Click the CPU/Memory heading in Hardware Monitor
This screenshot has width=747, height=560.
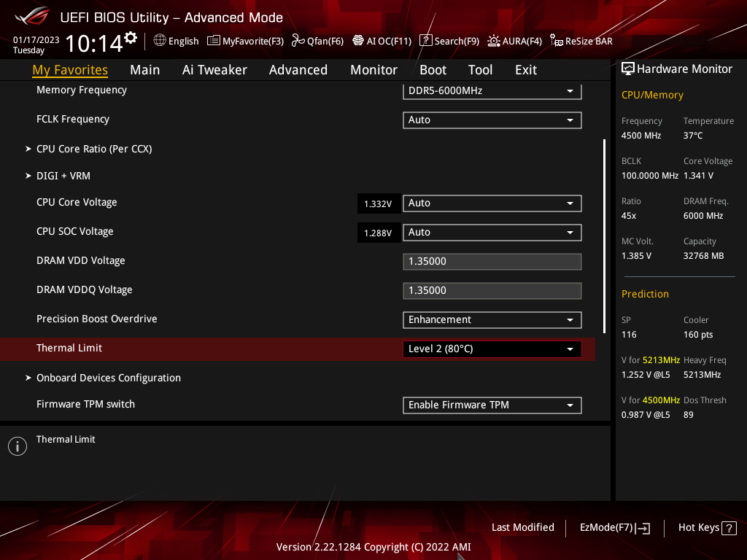point(652,96)
